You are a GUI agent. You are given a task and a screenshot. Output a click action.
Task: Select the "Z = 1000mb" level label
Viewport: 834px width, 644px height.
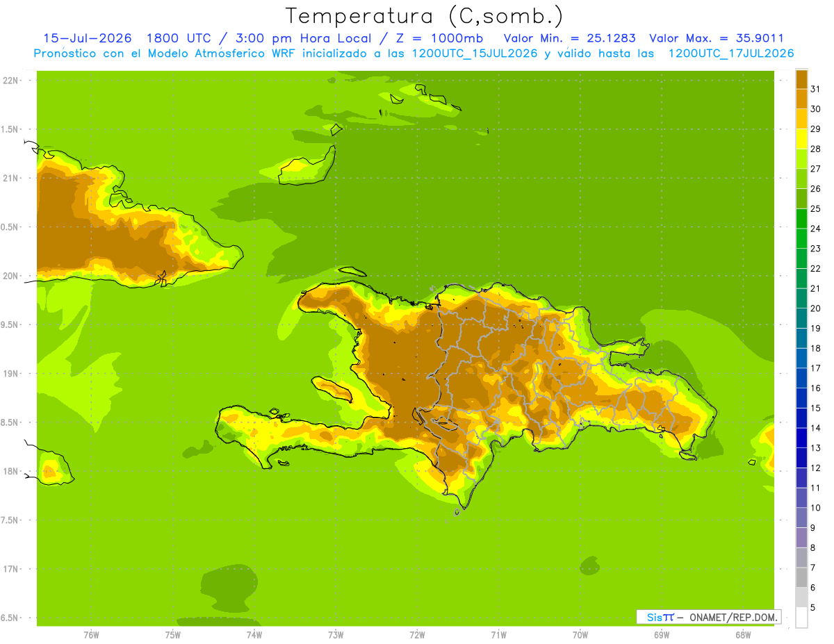[x=438, y=38]
